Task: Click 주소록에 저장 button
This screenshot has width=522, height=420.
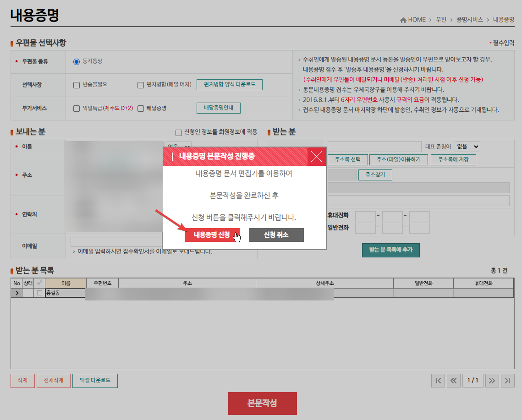Action: click(x=453, y=160)
